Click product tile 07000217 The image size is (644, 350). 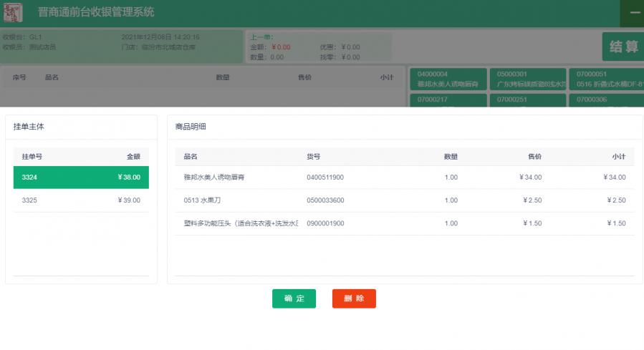coord(448,100)
